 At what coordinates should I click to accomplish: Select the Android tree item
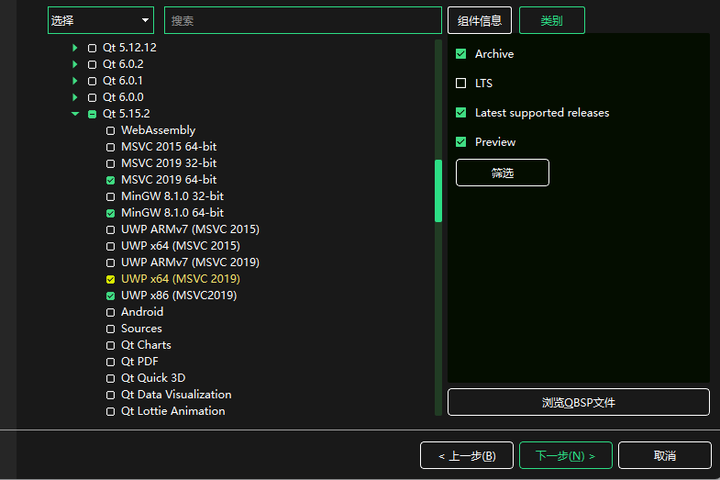click(x=142, y=312)
